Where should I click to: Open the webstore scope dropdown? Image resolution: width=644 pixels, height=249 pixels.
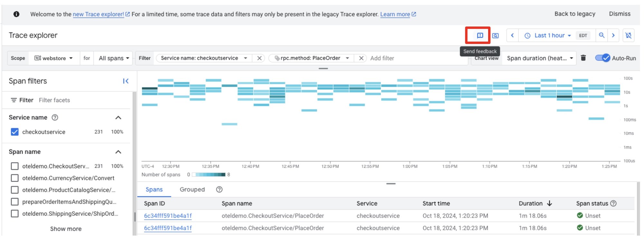point(54,58)
